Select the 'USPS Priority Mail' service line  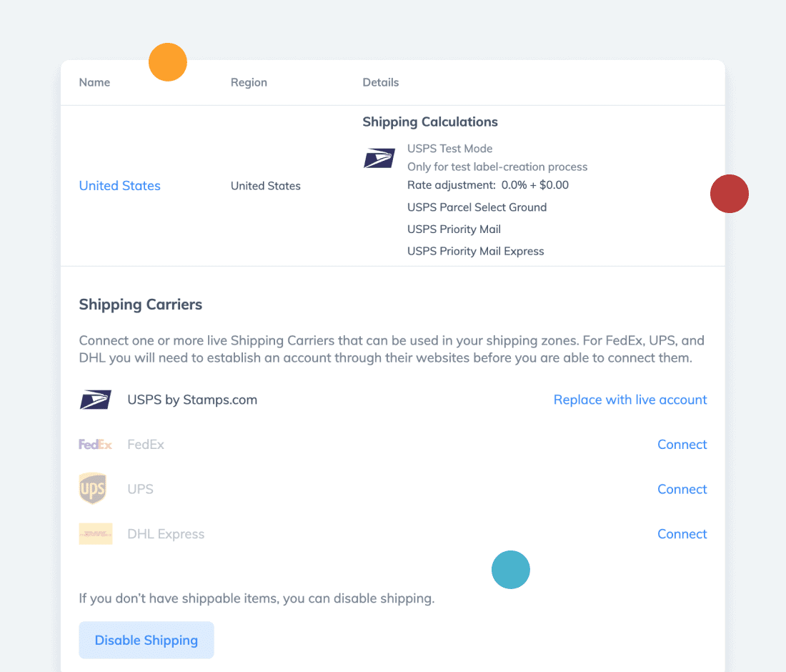coord(454,229)
